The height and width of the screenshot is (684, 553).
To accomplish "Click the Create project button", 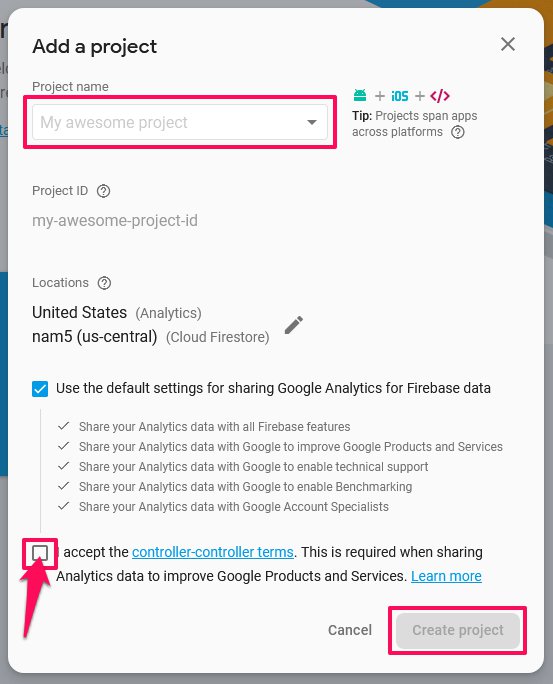I will tap(458, 630).
